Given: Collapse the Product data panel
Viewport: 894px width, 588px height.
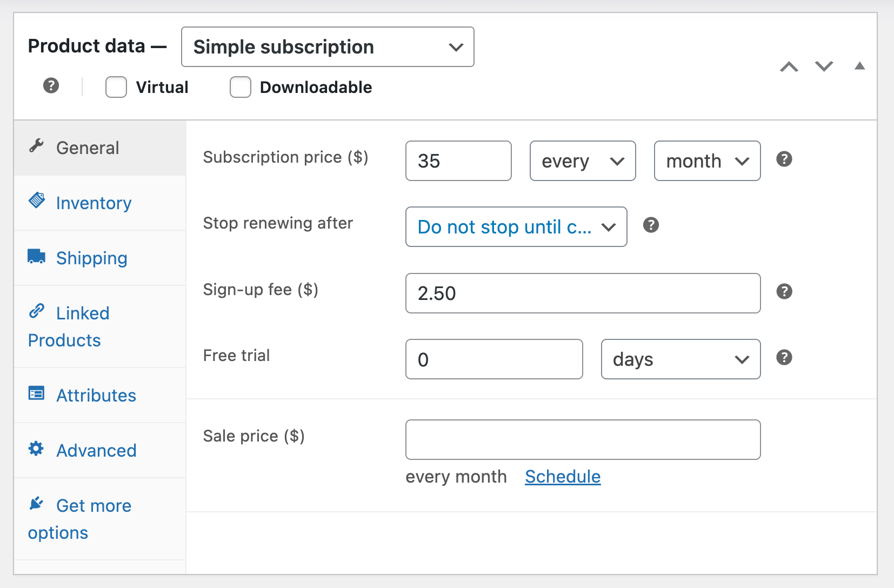Looking at the screenshot, I should pos(860,66).
